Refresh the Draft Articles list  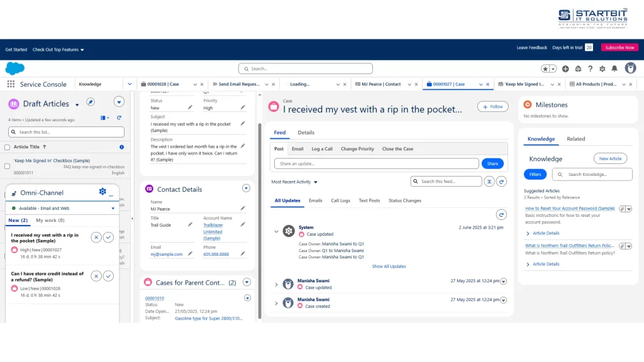tap(119, 118)
